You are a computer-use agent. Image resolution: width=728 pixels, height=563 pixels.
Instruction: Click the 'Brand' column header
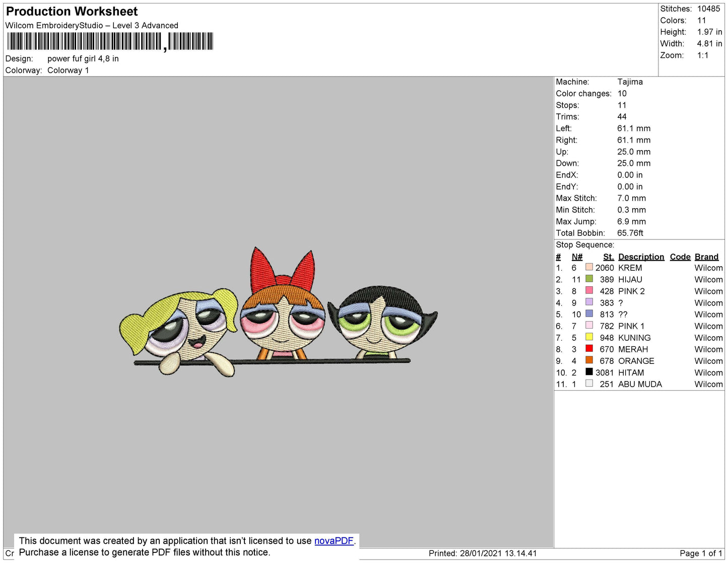[x=706, y=257]
